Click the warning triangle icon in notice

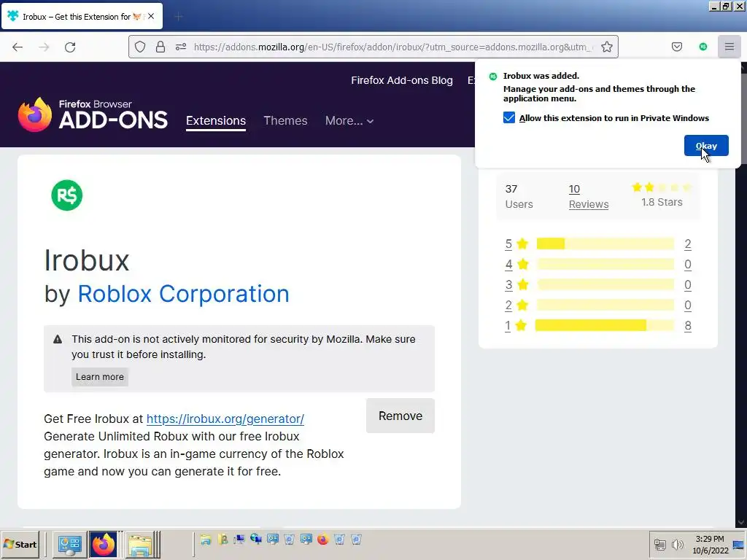pyautogui.click(x=58, y=339)
